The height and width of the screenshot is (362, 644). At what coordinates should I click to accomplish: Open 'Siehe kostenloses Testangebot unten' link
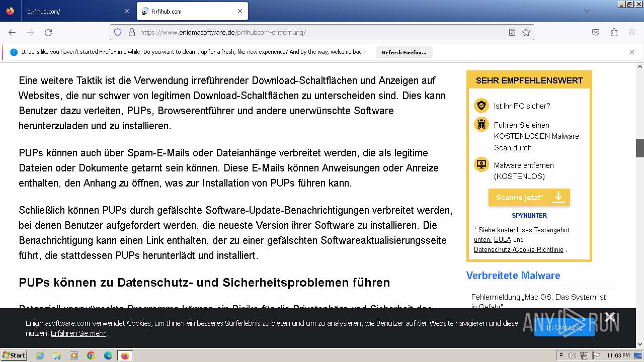pyautogui.click(x=522, y=235)
